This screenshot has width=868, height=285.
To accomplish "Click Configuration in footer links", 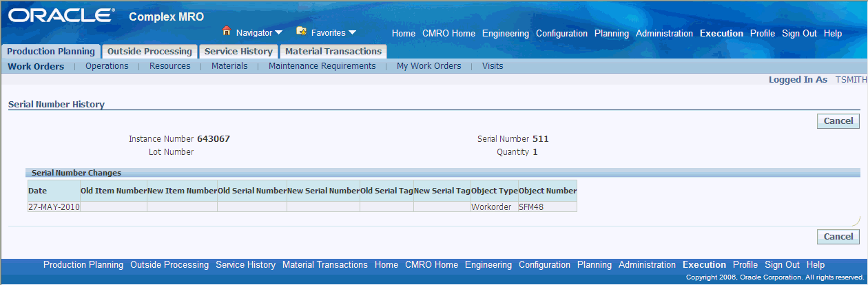I will (544, 264).
